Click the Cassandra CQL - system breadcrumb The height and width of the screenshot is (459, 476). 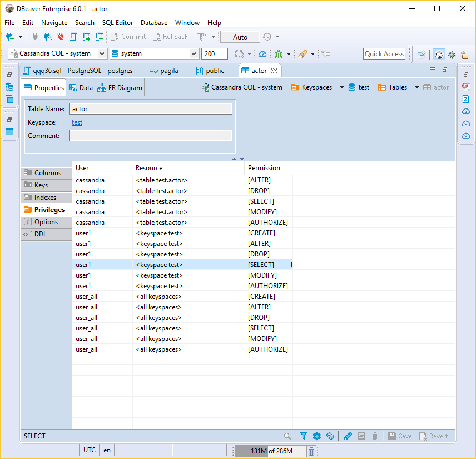point(242,87)
